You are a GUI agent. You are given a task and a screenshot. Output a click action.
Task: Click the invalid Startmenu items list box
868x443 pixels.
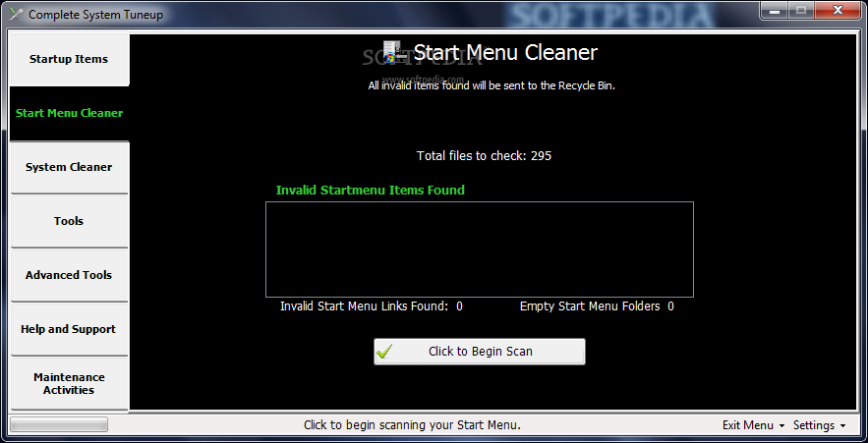pos(480,249)
